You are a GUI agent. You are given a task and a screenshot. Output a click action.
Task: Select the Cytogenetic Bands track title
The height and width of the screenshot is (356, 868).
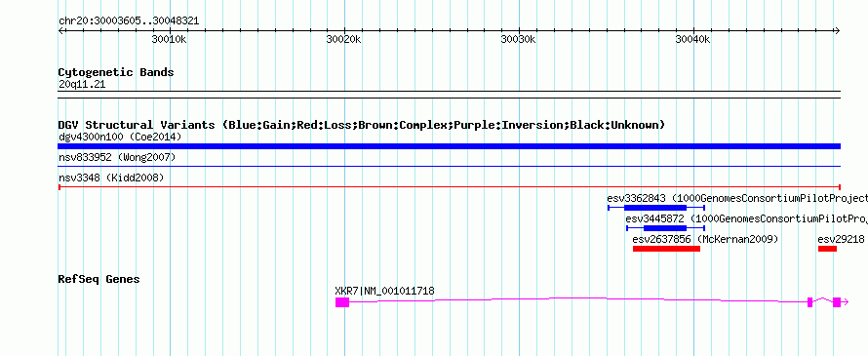pos(116,72)
